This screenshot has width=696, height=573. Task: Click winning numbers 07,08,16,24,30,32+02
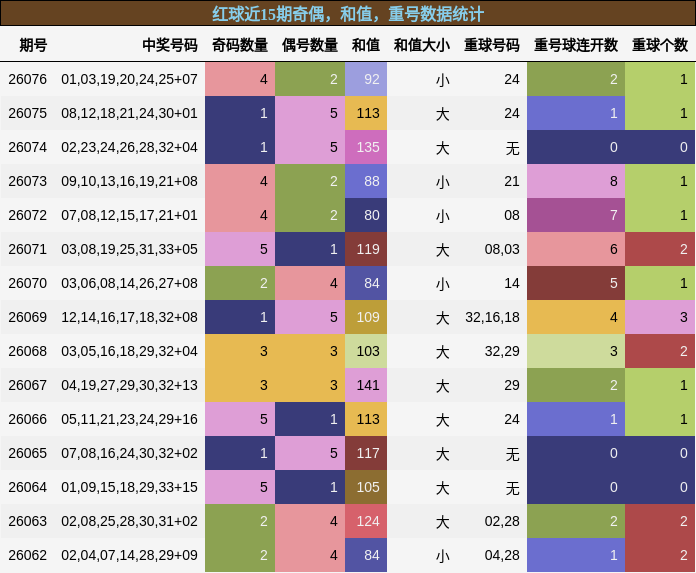[x=130, y=453]
